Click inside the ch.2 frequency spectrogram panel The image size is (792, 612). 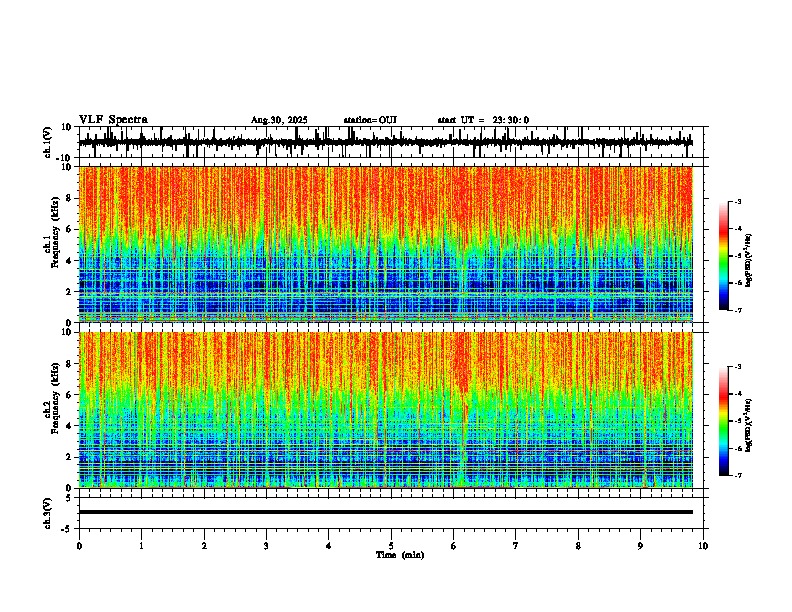tap(386, 410)
